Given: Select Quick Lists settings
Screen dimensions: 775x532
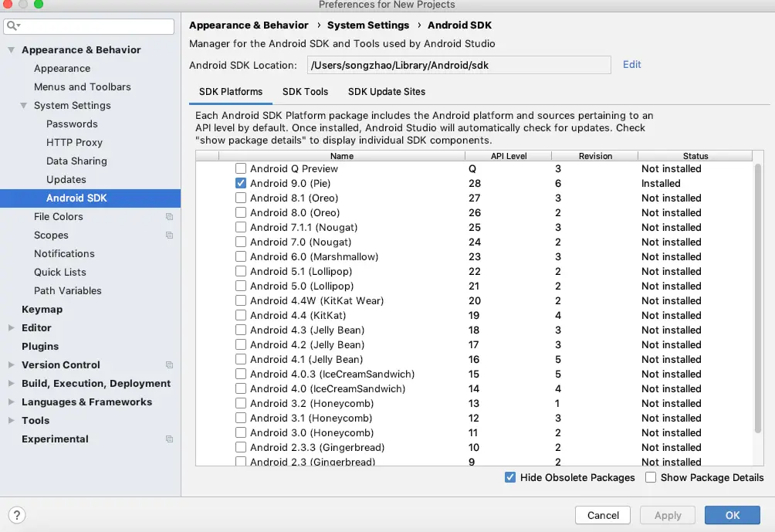Looking at the screenshot, I should point(59,273).
